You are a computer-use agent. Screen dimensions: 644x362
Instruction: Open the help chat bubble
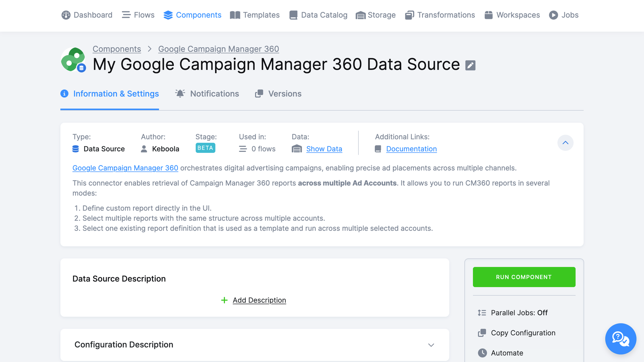620,339
